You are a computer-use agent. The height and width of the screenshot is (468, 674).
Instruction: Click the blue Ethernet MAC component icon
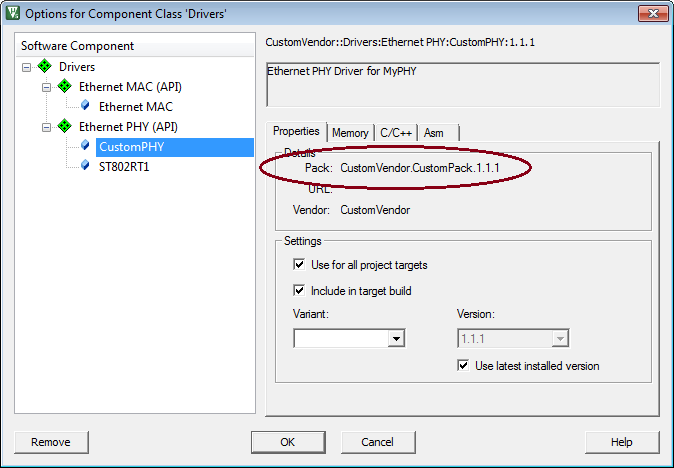click(86, 106)
